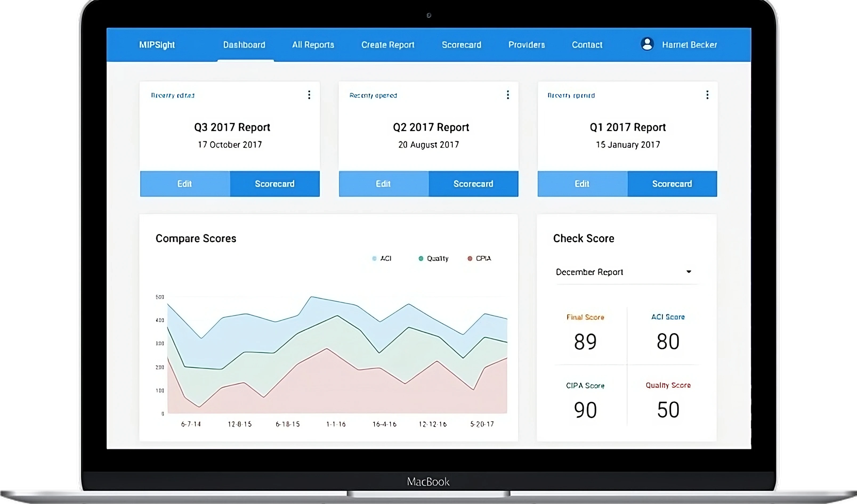Edit the Q1 2017 Report
Image resolution: width=857 pixels, height=504 pixels.
click(582, 184)
